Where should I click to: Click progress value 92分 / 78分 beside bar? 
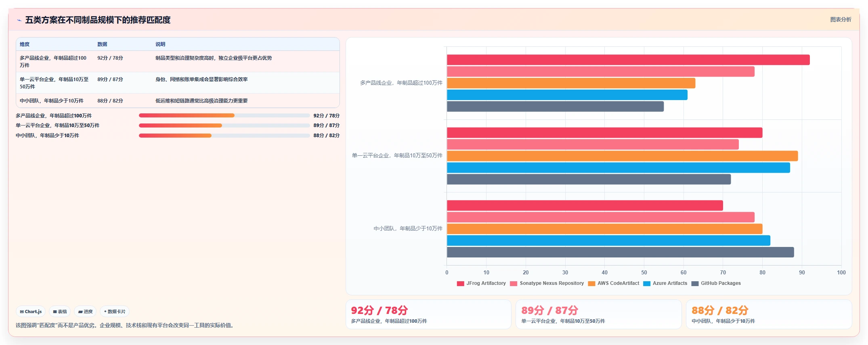pos(326,116)
